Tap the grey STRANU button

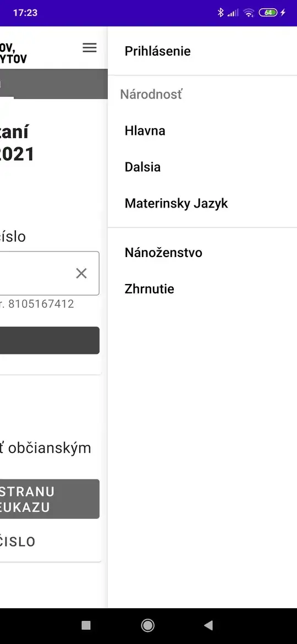tap(50, 499)
